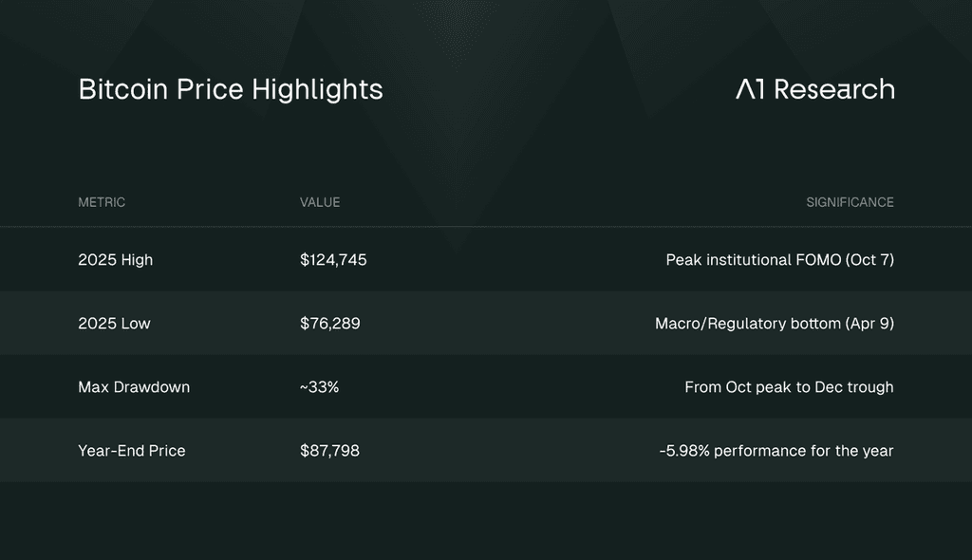Click the $124,745 value cell

[x=333, y=260]
